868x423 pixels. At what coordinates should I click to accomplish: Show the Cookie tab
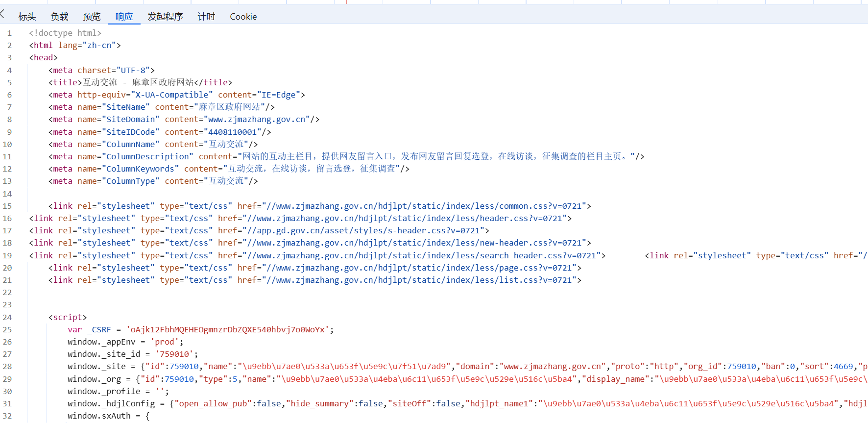(x=243, y=17)
